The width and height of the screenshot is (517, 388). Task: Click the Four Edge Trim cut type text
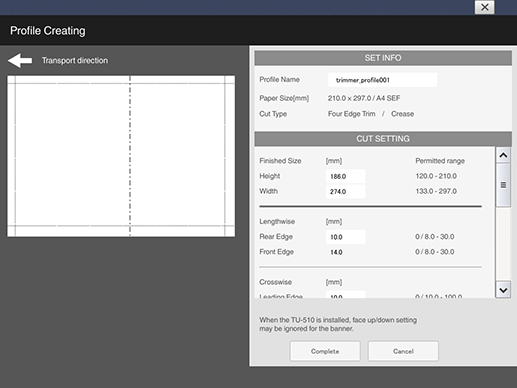(352, 114)
